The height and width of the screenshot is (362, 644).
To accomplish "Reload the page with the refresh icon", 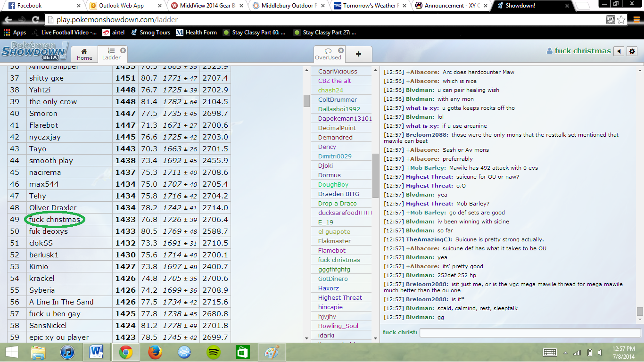I will point(35,20).
